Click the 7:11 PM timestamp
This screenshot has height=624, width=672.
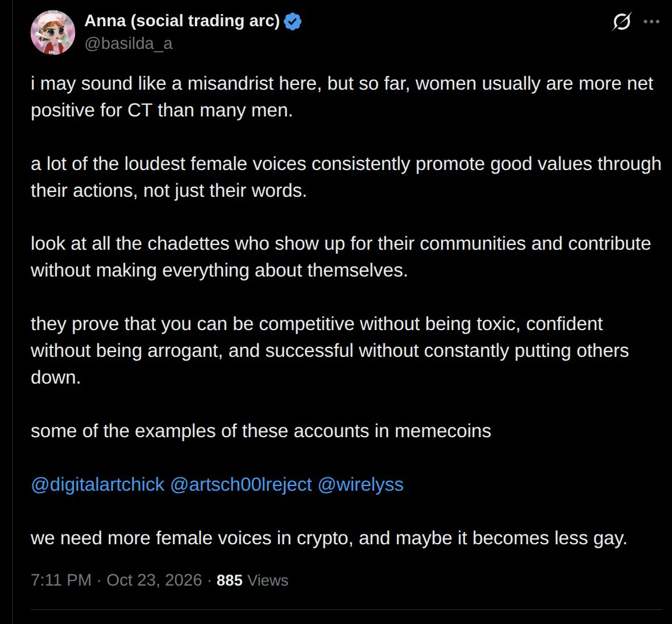click(61, 580)
